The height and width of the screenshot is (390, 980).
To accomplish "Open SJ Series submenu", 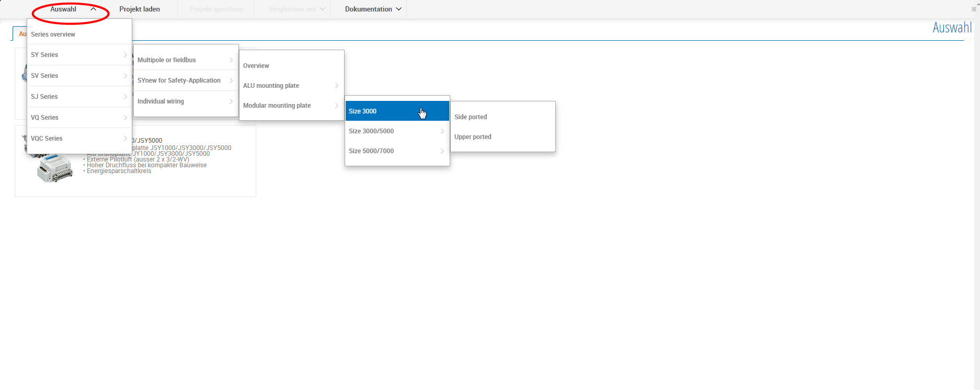I will (79, 97).
